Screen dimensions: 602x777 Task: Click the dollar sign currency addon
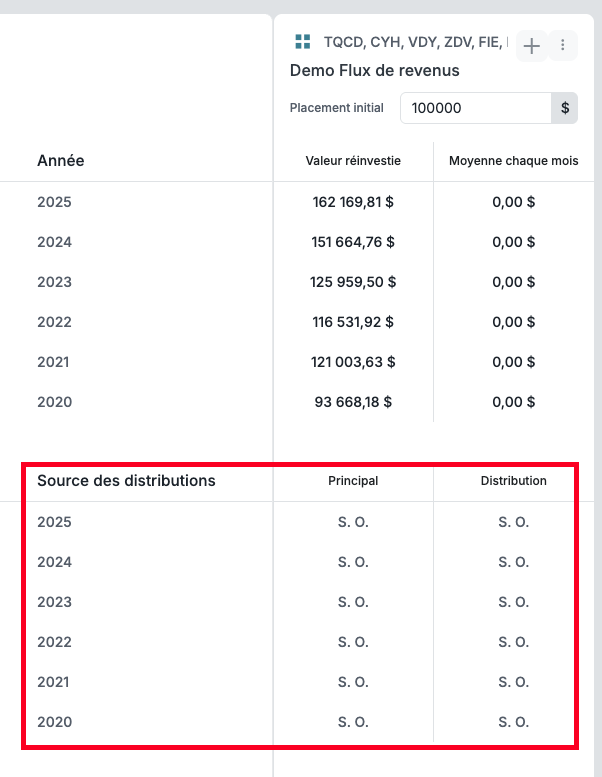pyautogui.click(x=565, y=108)
